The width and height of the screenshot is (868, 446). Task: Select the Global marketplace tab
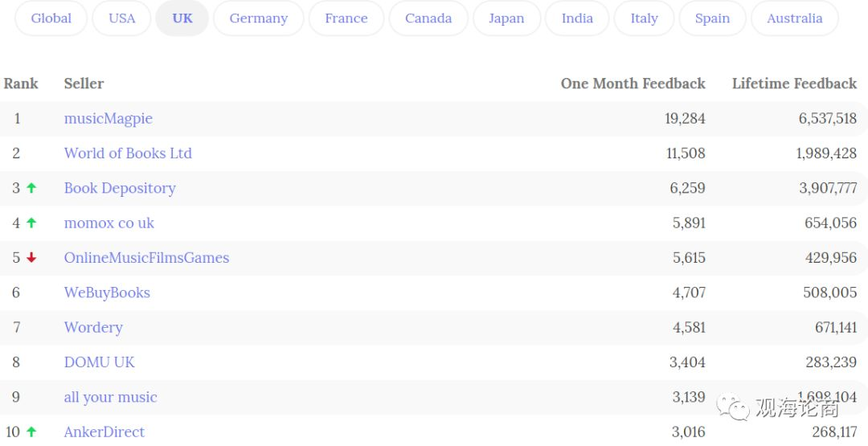click(x=51, y=18)
